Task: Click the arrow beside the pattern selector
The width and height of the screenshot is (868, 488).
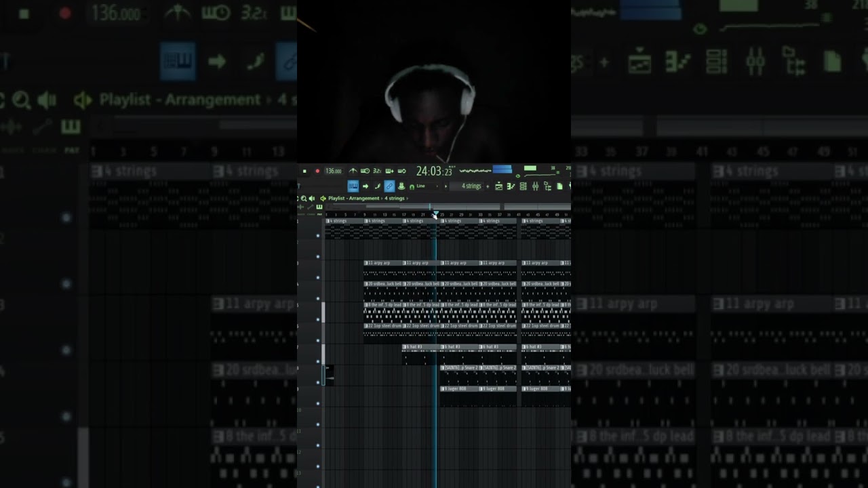Action: (x=446, y=186)
